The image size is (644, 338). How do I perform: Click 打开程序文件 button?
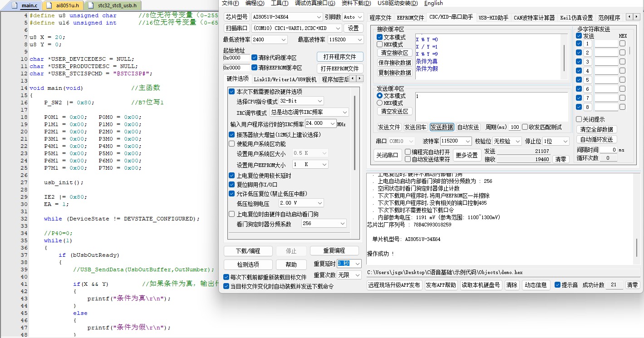click(340, 57)
